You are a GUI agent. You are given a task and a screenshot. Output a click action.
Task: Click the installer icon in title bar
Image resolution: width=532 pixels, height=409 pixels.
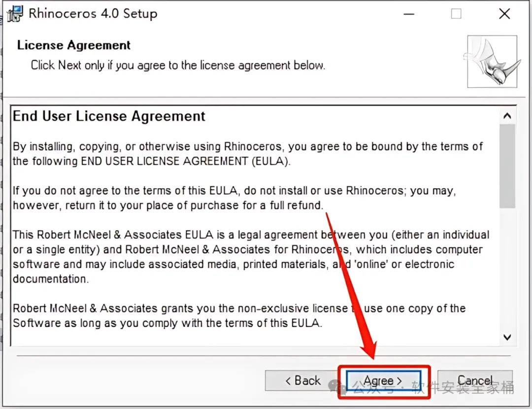[x=15, y=14]
